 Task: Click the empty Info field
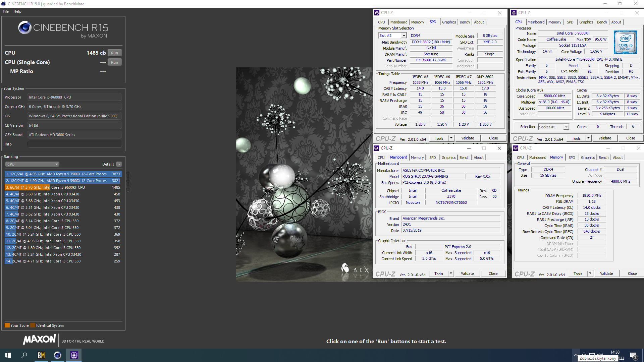[x=74, y=144]
